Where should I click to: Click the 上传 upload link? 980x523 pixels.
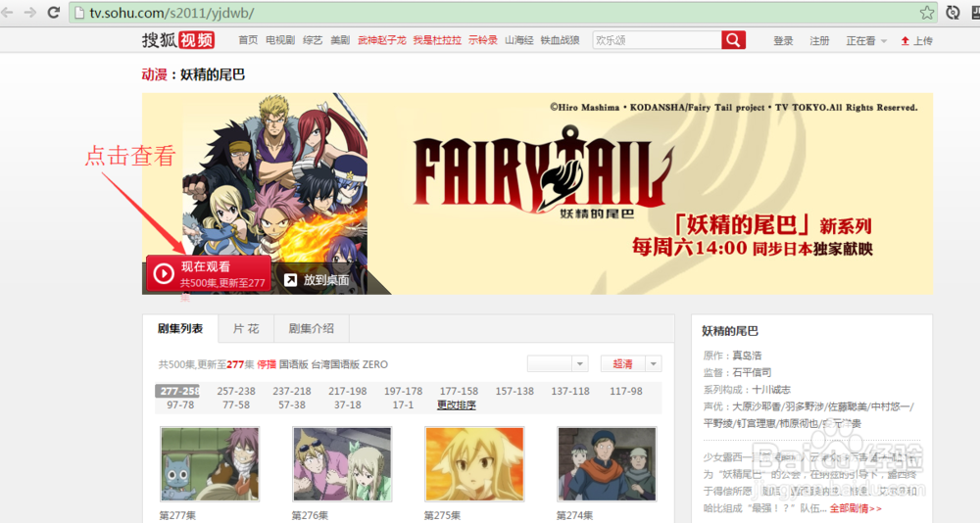(x=922, y=40)
